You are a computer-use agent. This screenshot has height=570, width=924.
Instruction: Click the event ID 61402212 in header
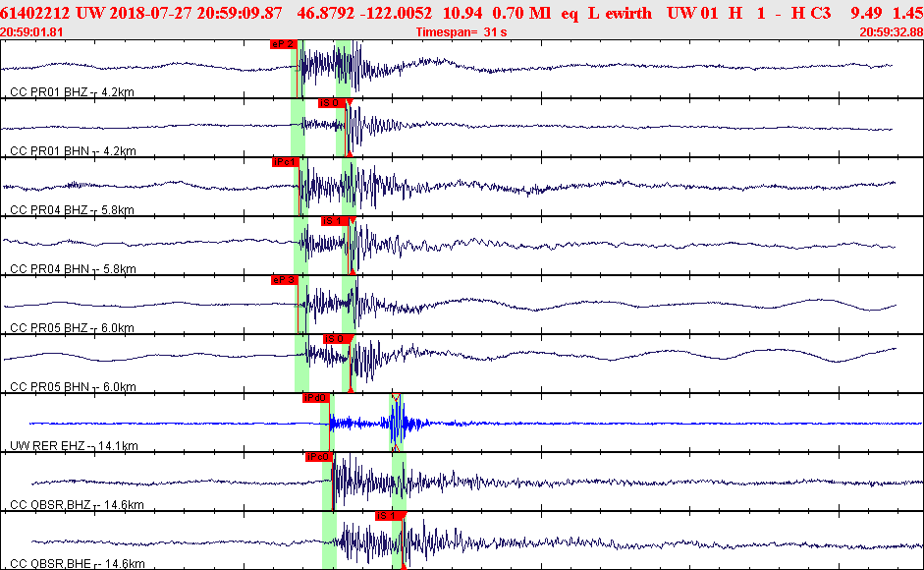(x=34, y=13)
